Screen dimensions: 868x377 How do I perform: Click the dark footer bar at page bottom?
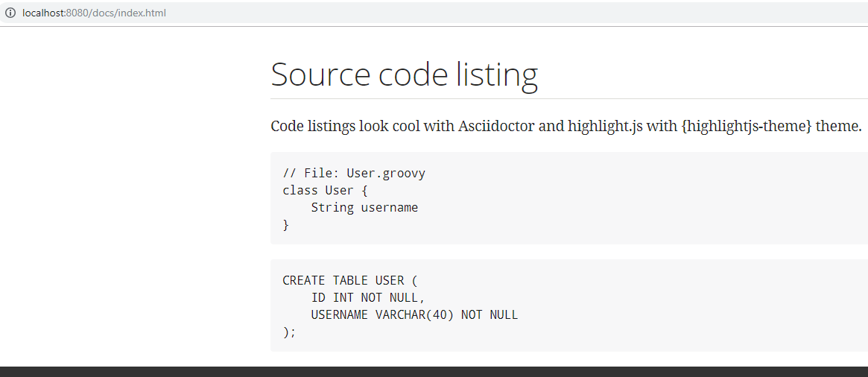coord(434,372)
